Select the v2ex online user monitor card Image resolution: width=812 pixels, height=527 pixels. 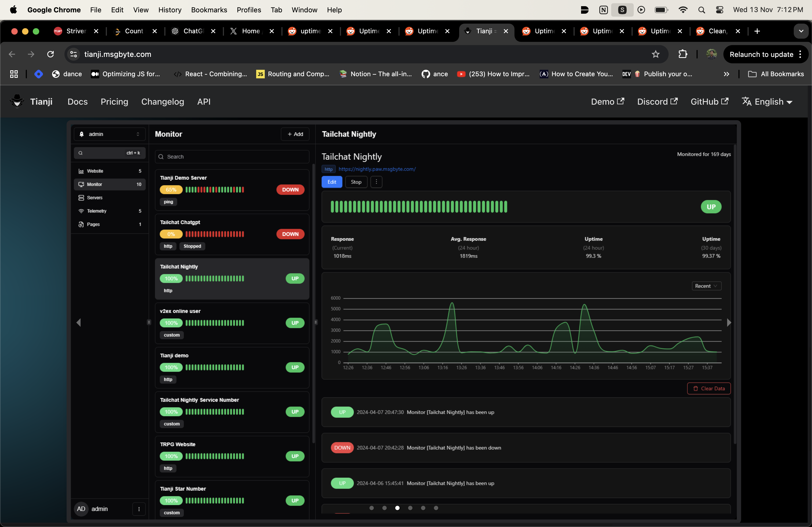click(x=232, y=323)
